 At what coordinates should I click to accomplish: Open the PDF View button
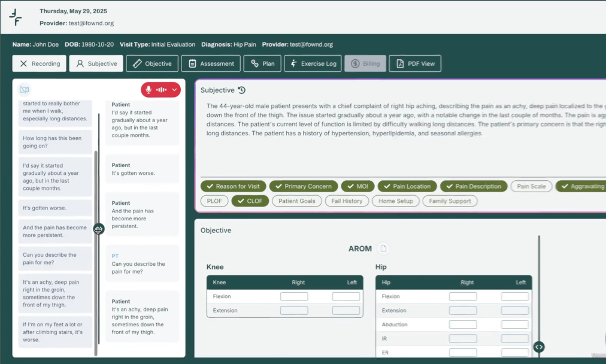click(x=415, y=63)
